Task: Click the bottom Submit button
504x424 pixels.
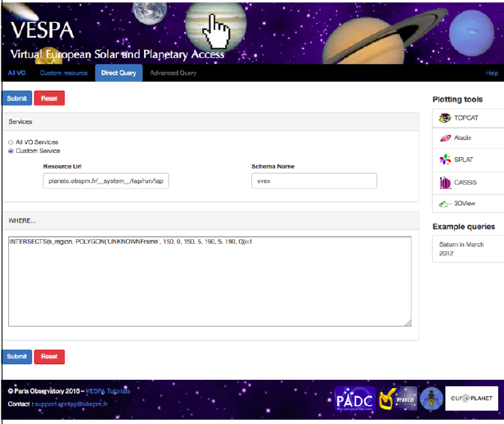Action: coord(17,357)
